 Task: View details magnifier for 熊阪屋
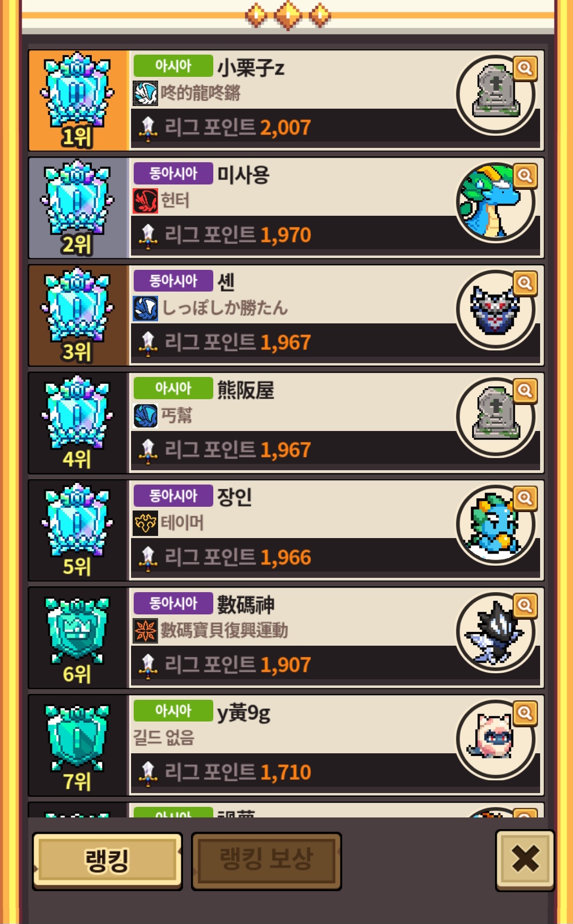[525, 391]
